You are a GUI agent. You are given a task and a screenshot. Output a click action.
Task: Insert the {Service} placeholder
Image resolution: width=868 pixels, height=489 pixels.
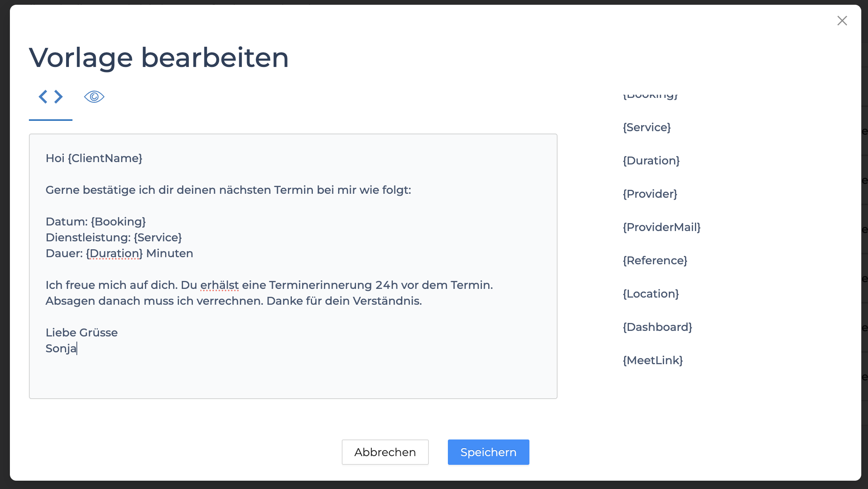[647, 128]
